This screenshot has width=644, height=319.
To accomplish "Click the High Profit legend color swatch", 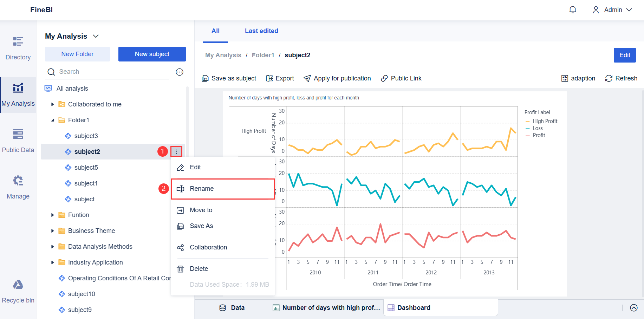I will tap(527, 121).
